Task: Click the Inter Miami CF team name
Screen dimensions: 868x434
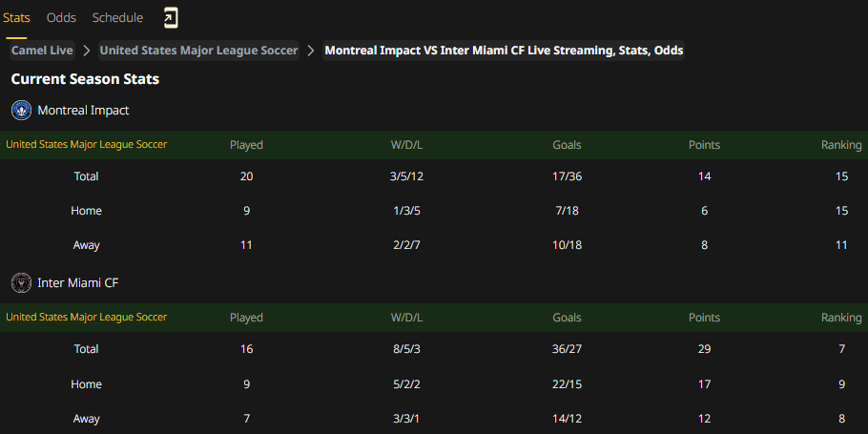Action: (78, 283)
